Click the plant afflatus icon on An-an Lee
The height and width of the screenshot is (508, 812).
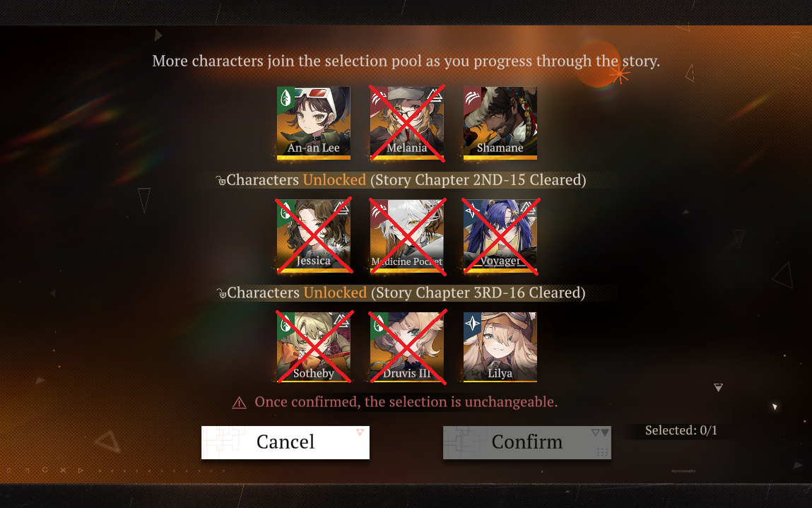[286, 98]
